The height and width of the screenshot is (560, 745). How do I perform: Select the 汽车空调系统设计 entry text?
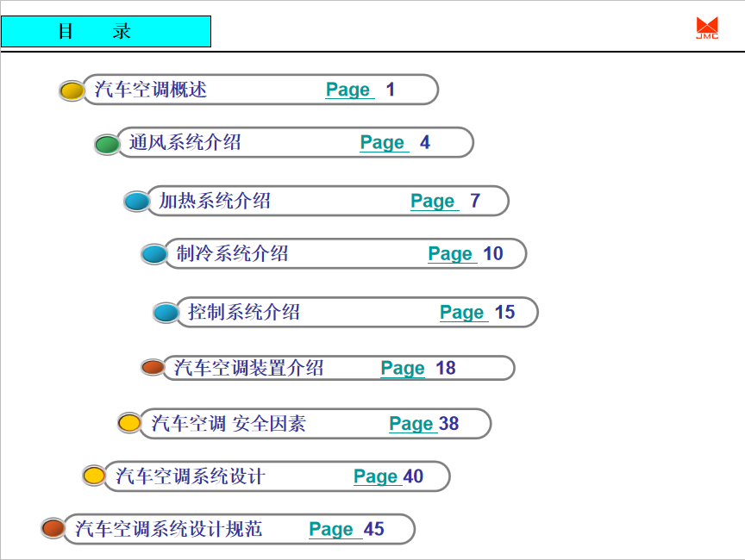coord(191,476)
